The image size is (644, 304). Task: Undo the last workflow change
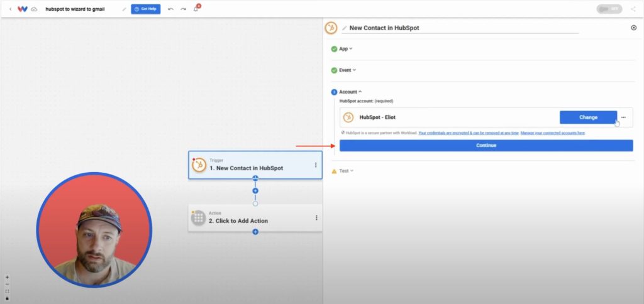[x=171, y=9]
